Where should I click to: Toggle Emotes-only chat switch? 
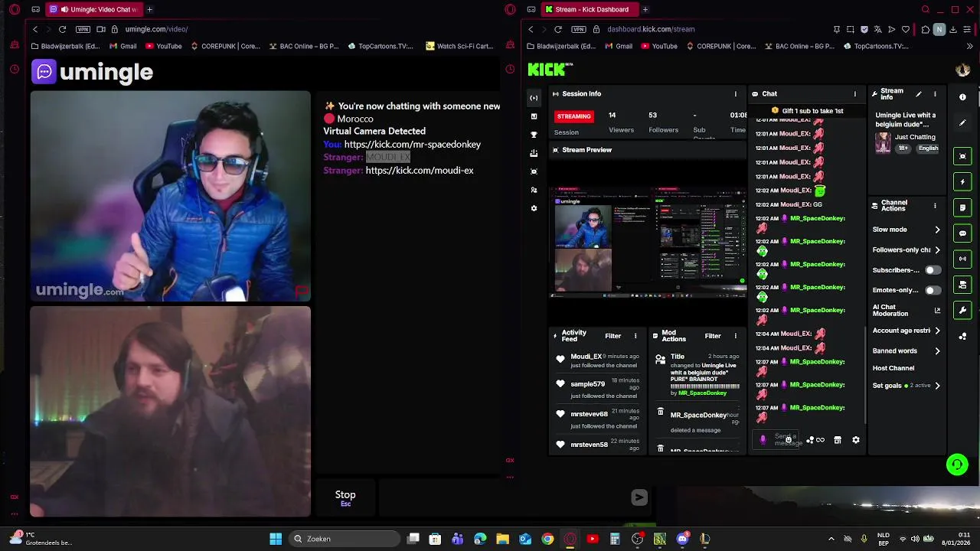point(932,290)
